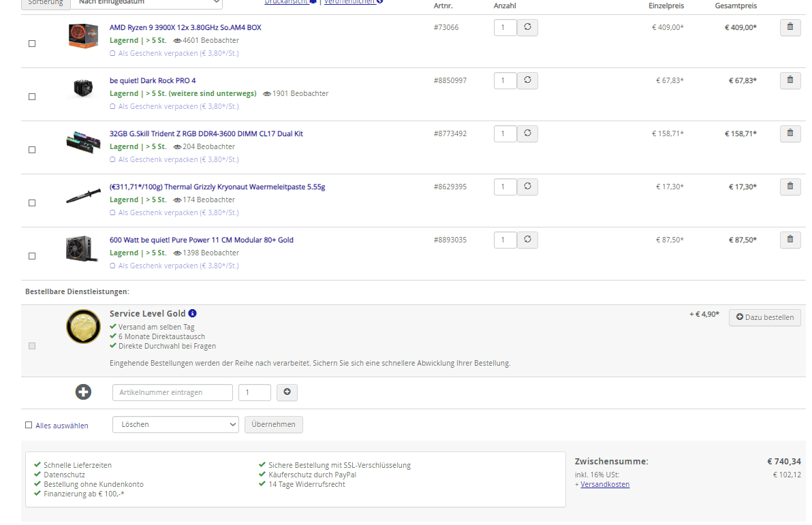Open Pure Power 11 PSU thumbnail

tap(82, 249)
